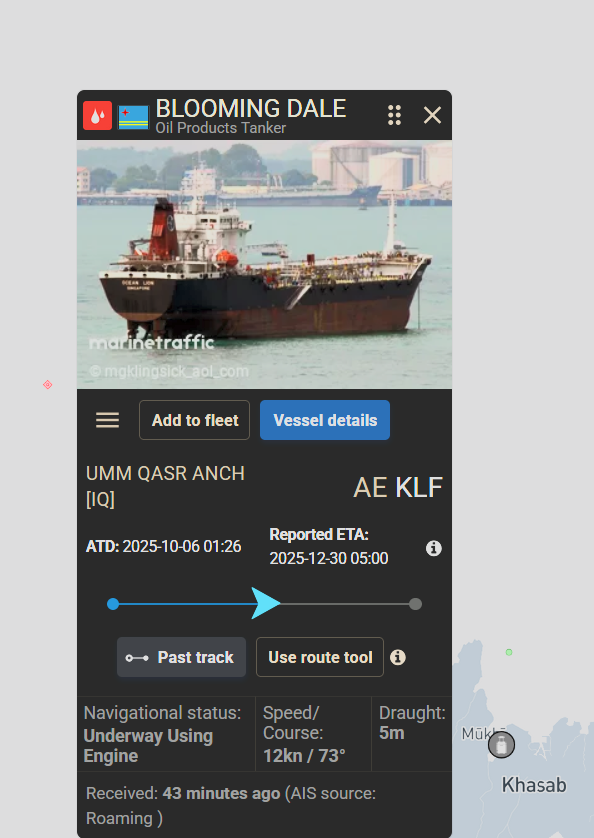Screen dimensions: 594x838
Task: Click the AE KLF destination port text
Action: [x=398, y=487]
